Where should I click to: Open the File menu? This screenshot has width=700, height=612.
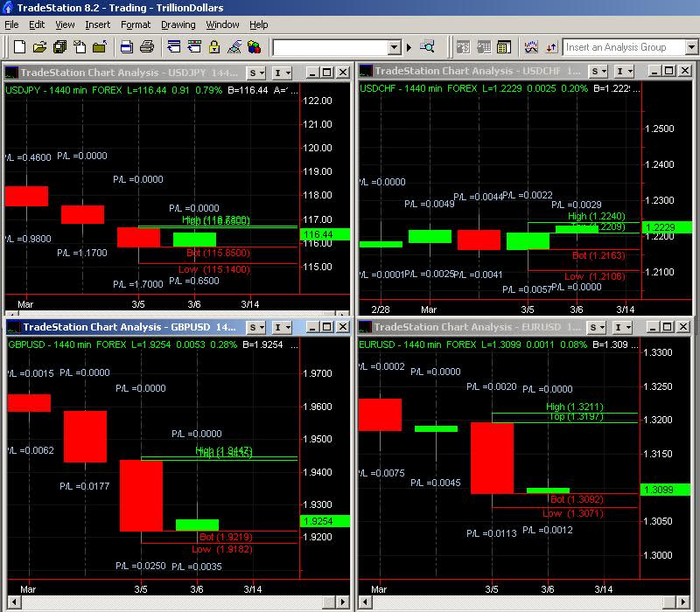click(11, 24)
